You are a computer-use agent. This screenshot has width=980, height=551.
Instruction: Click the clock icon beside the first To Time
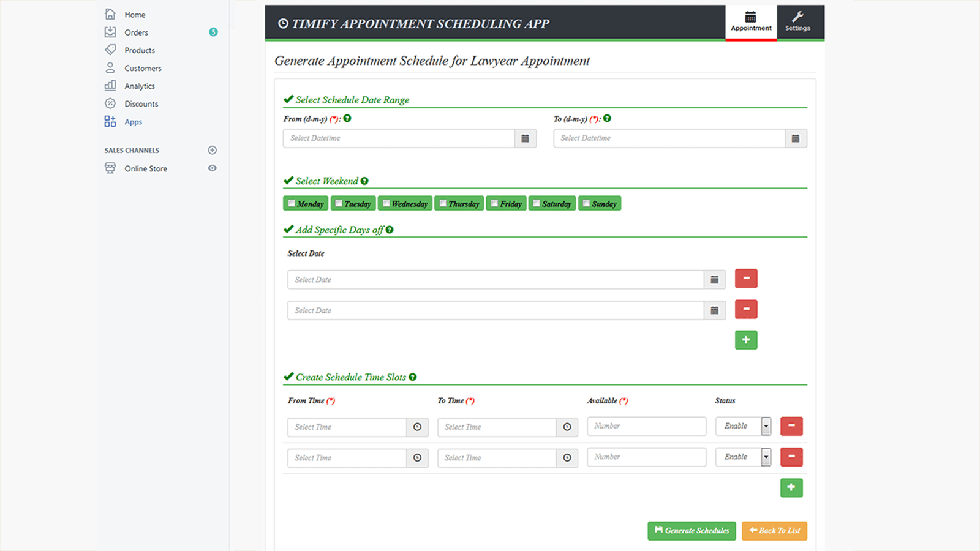pos(567,427)
